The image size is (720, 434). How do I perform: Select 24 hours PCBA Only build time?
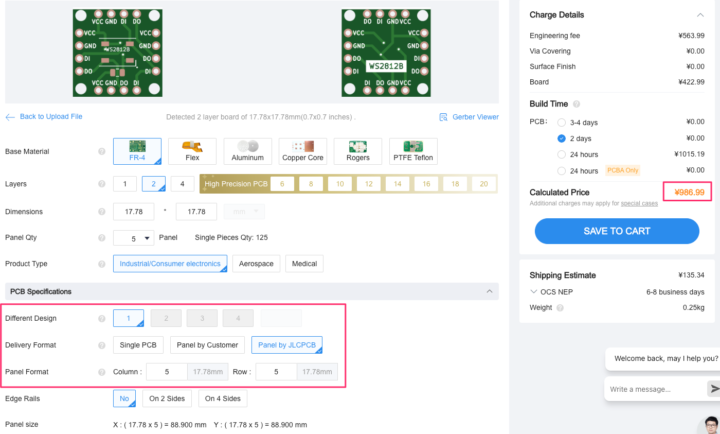coord(562,170)
